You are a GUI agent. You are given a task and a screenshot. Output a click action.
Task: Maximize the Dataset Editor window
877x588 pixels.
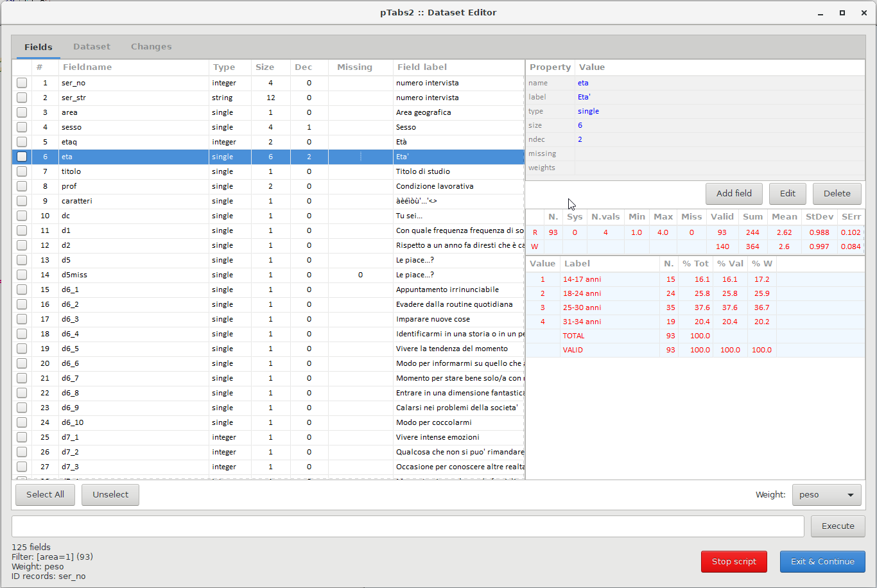tap(842, 13)
